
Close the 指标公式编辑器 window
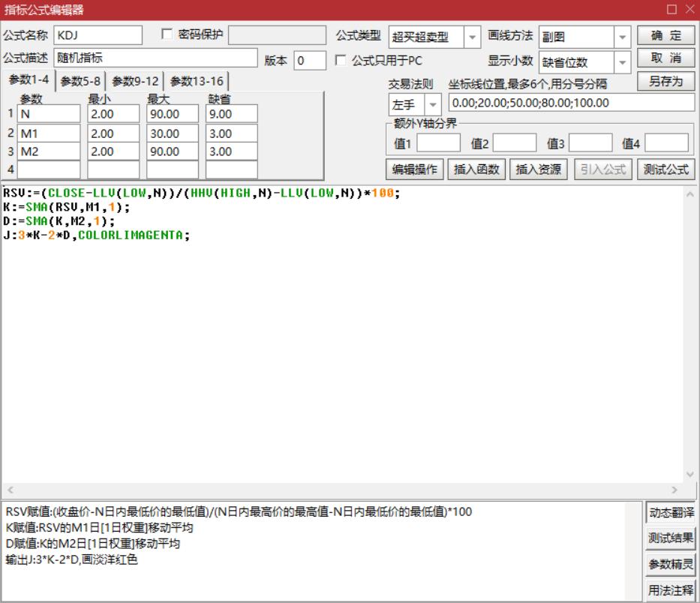tap(689, 10)
